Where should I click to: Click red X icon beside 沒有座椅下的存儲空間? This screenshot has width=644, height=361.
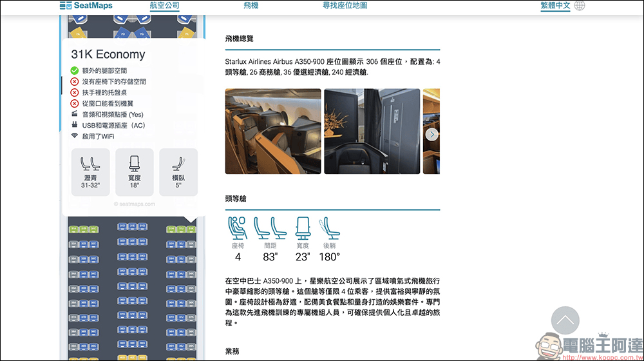click(74, 81)
